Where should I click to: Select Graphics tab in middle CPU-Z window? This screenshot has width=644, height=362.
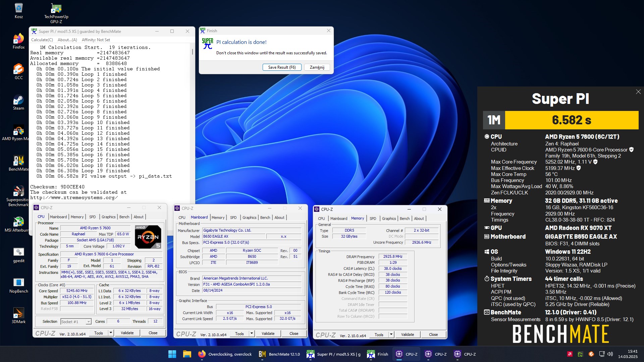click(249, 218)
